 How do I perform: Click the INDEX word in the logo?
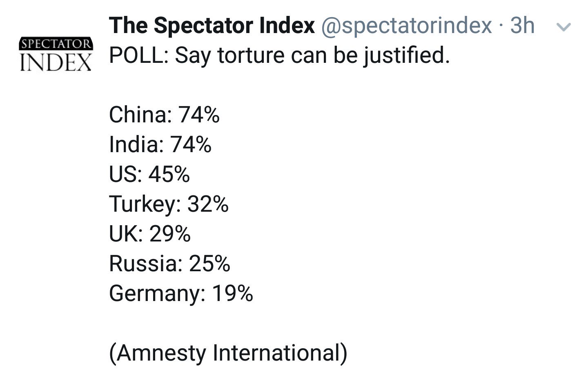click(56, 62)
